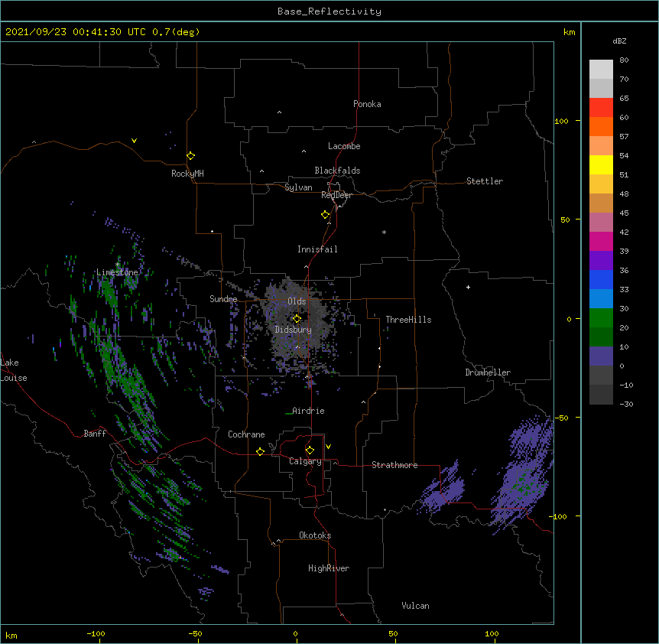Click the white asterisk east of Innisfail

point(384,232)
